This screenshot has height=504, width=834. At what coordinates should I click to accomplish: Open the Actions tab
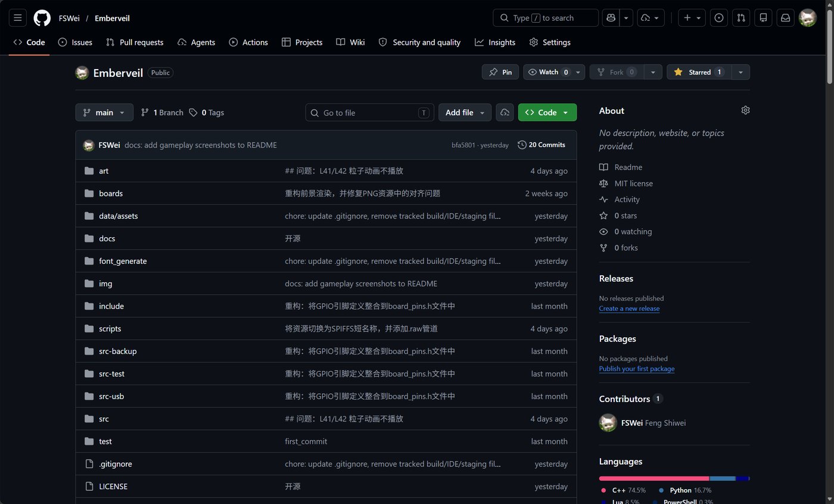[x=248, y=42]
